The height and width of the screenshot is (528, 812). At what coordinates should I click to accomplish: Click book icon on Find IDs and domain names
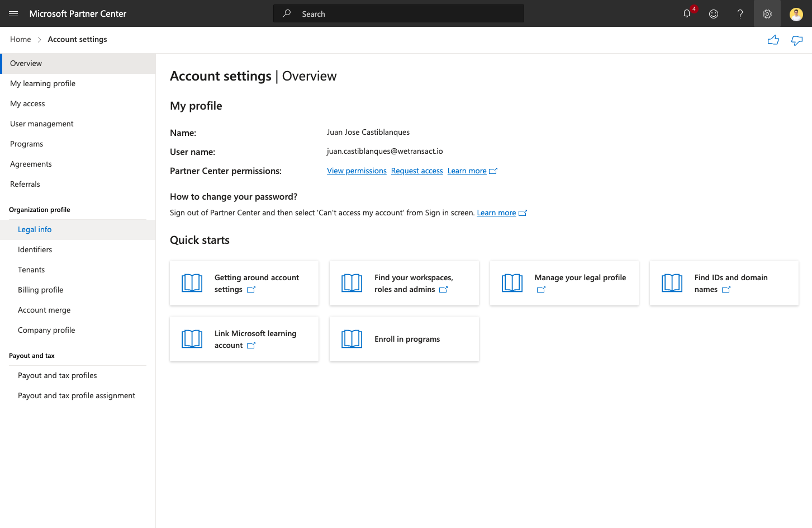coord(672,283)
